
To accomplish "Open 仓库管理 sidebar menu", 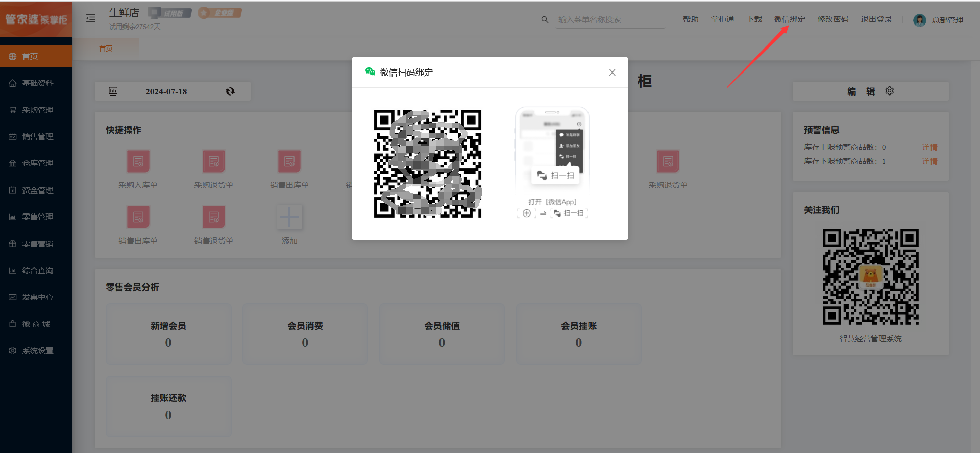I will coord(36,163).
